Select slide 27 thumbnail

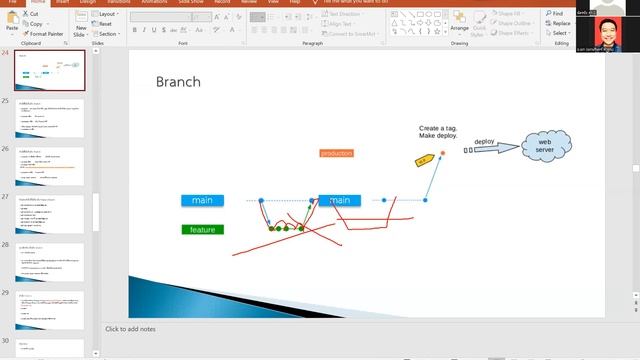click(x=50, y=214)
